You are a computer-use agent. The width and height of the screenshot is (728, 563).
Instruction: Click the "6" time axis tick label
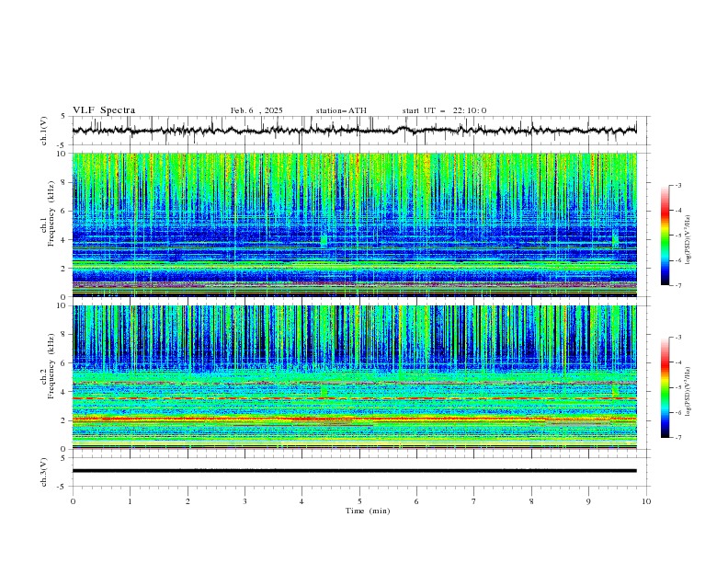coord(416,501)
